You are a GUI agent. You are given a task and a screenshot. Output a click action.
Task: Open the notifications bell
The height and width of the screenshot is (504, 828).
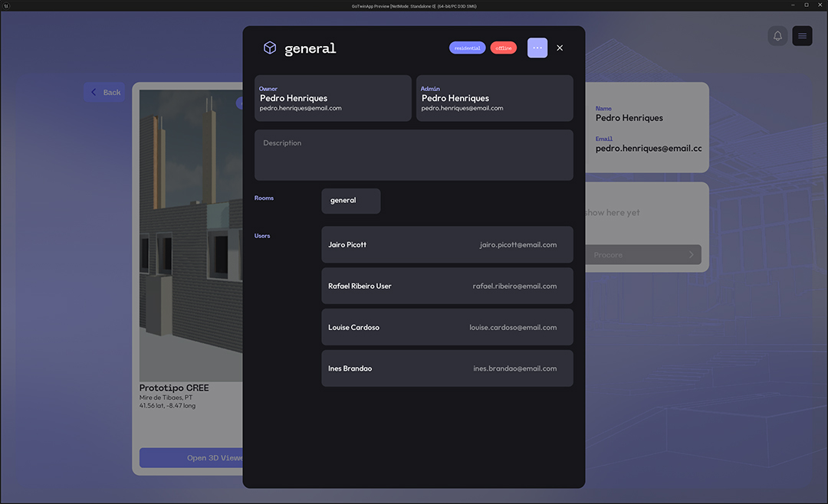click(777, 36)
